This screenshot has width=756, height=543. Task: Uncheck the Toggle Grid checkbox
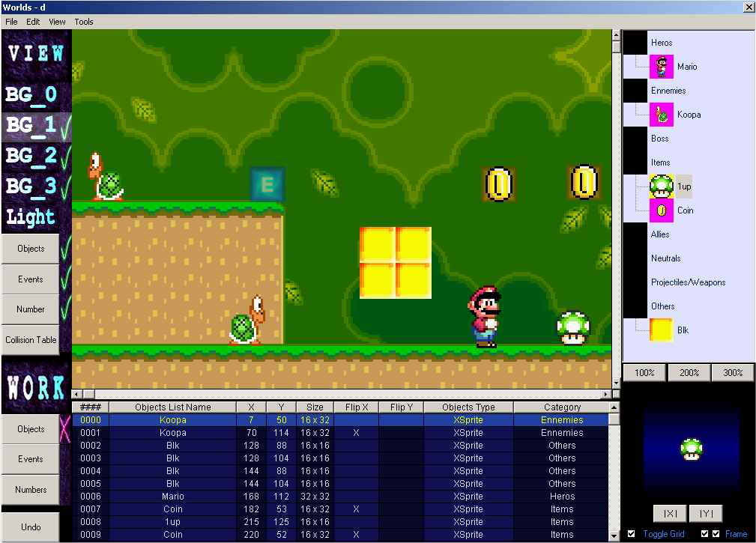[632, 534]
